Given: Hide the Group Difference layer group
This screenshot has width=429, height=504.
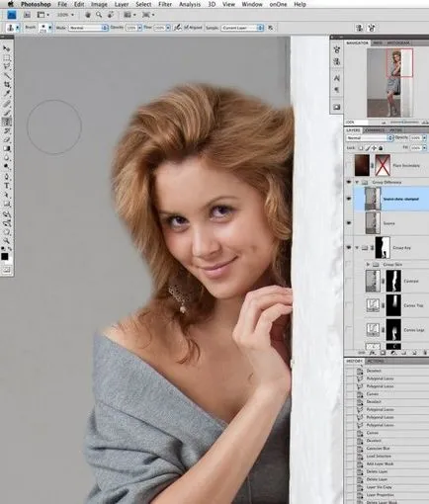Looking at the screenshot, I should click(x=349, y=182).
